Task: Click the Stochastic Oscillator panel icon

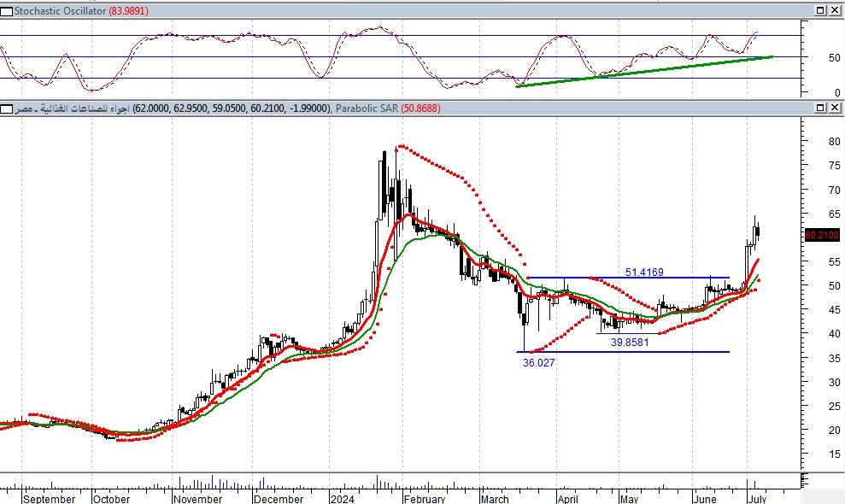Action: (7, 9)
